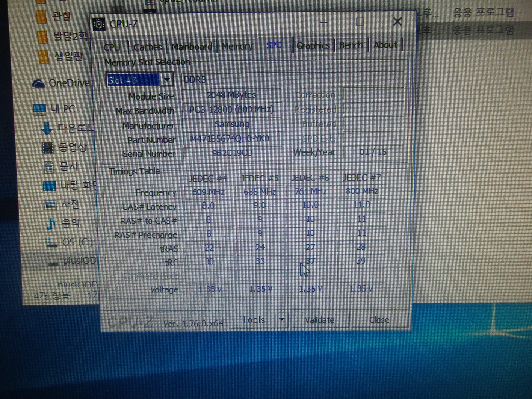Click the tRAS value 22 cell
Image resolution: width=532 pixels, height=399 pixels.
point(209,248)
